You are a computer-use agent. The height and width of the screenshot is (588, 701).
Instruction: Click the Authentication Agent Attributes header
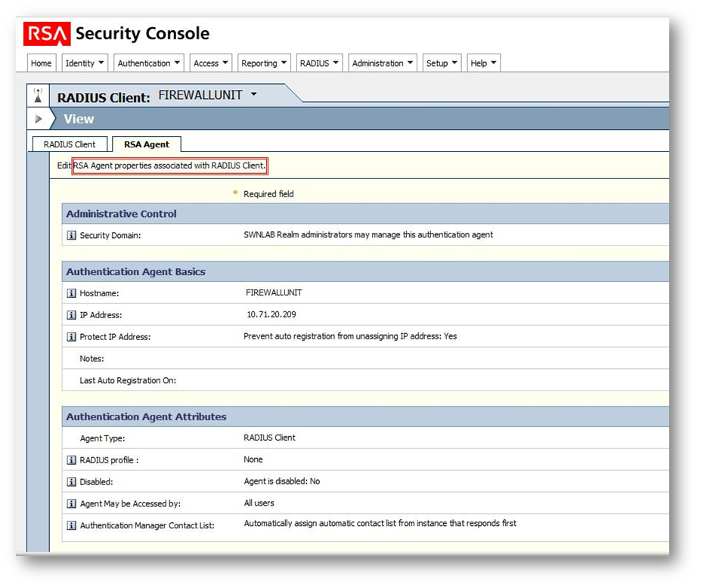(x=365, y=416)
